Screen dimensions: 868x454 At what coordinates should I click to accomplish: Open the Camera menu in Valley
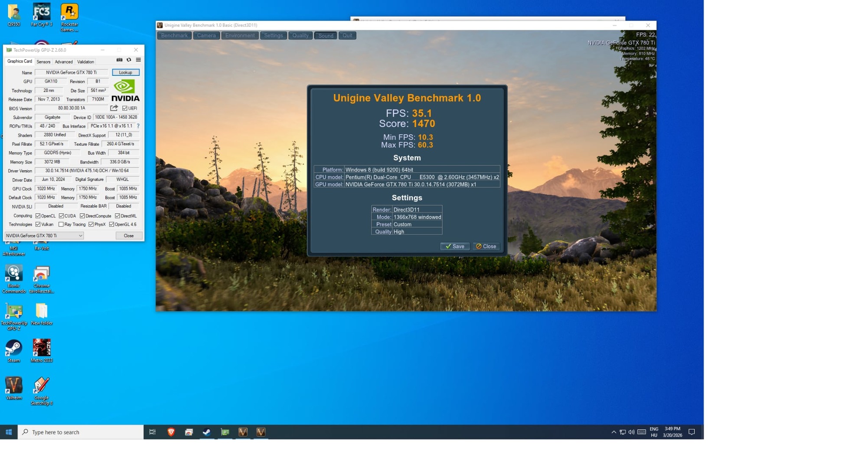click(x=206, y=36)
